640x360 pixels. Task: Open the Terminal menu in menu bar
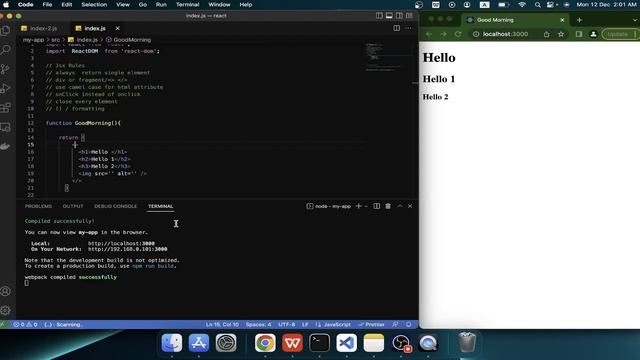187,4
